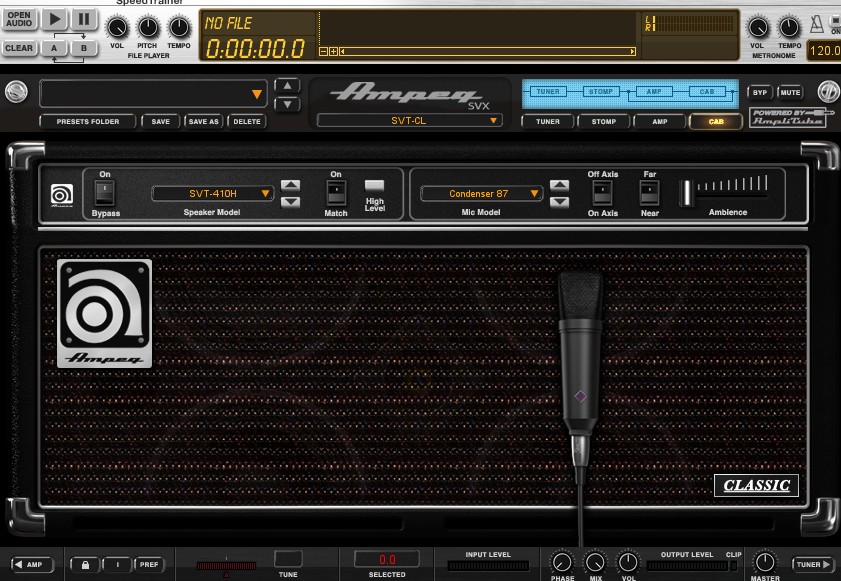Viewport: 841px width, 581px height.
Task: Go to previous AMP module
Action: (33, 564)
